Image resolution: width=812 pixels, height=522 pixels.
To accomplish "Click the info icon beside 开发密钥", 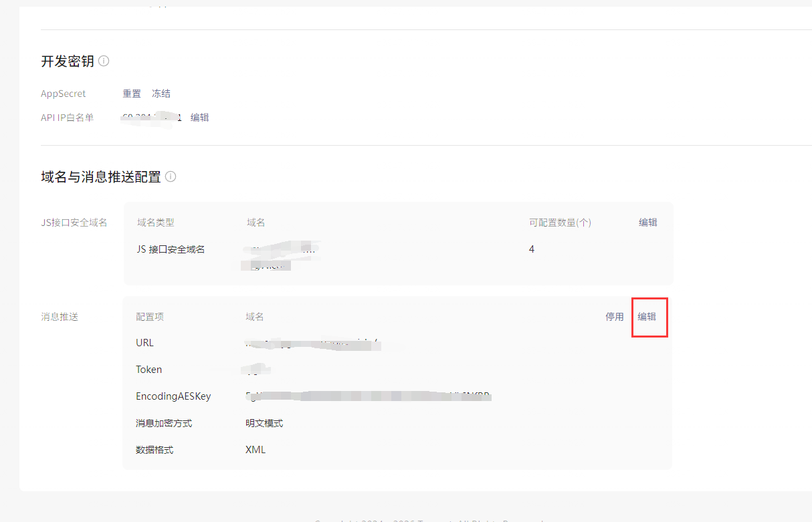I will tap(104, 61).
